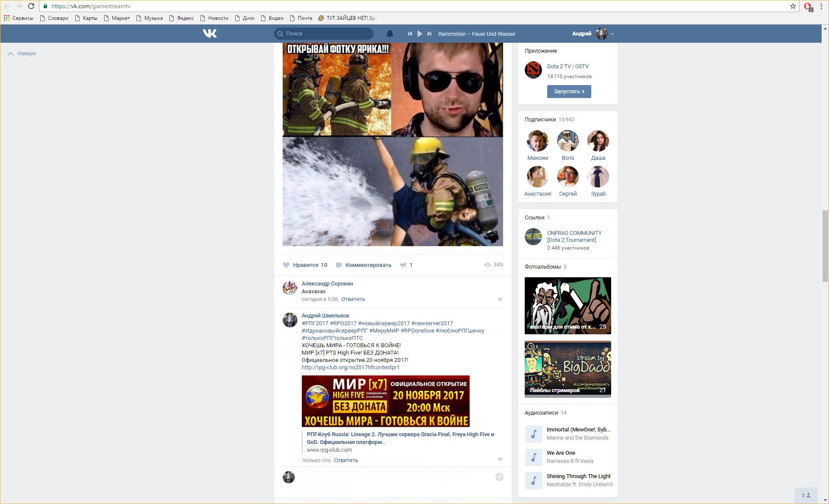Like Андрей Шмельков's comment
This screenshot has height=504, width=829.
pos(500,460)
